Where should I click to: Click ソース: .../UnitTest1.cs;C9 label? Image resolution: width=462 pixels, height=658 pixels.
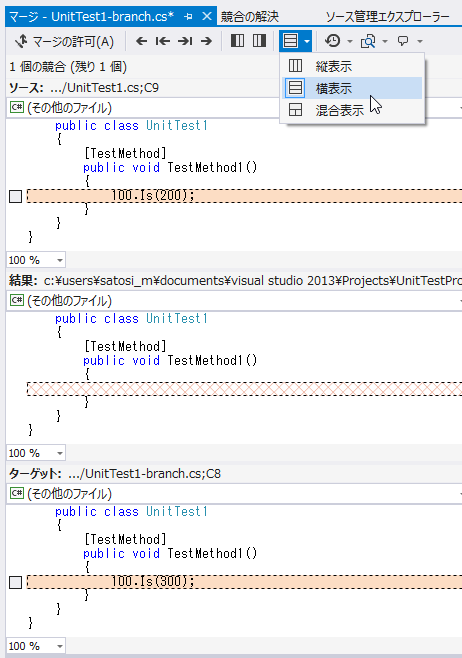[x=84, y=88]
